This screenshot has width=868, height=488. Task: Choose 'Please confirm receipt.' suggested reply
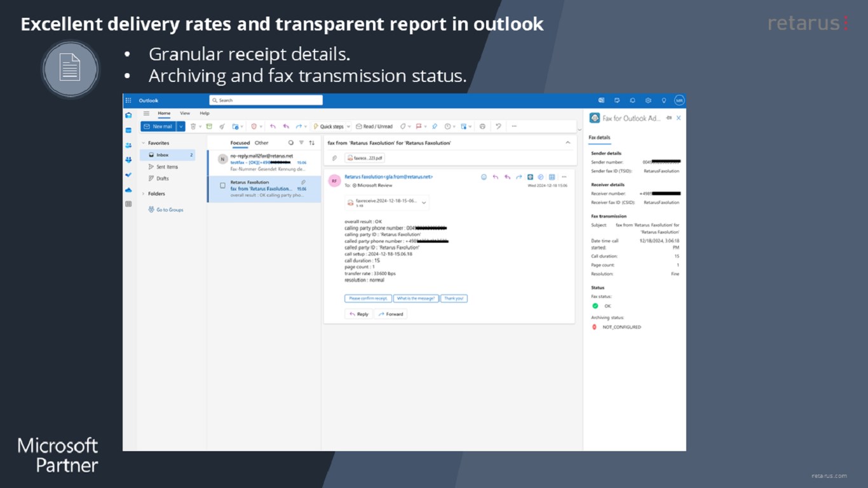pos(368,298)
